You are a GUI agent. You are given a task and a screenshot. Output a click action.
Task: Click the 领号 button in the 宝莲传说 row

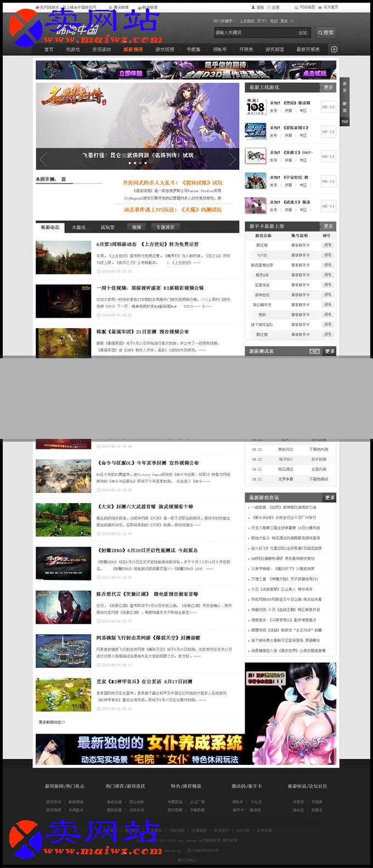pos(327,285)
